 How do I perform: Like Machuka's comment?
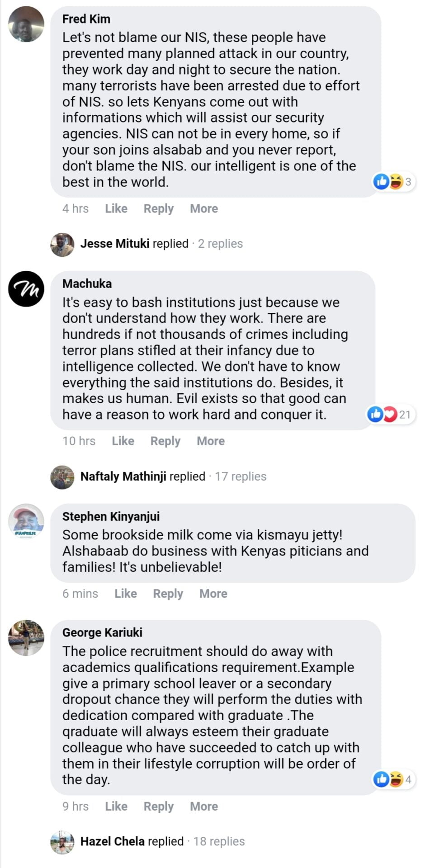point(123,441)
